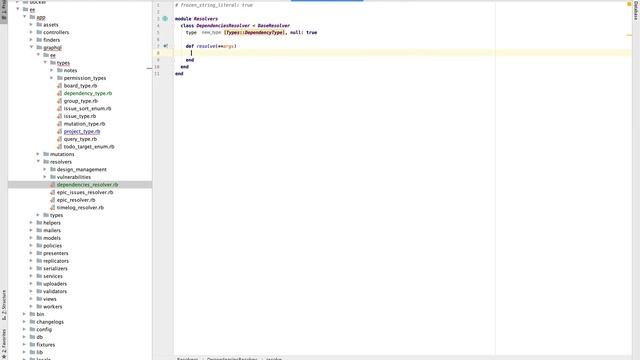Image resolution: width=640 pixels, height=360 pixels.
Task: Click the mailers folder icon
Action: tap(39, 230)
